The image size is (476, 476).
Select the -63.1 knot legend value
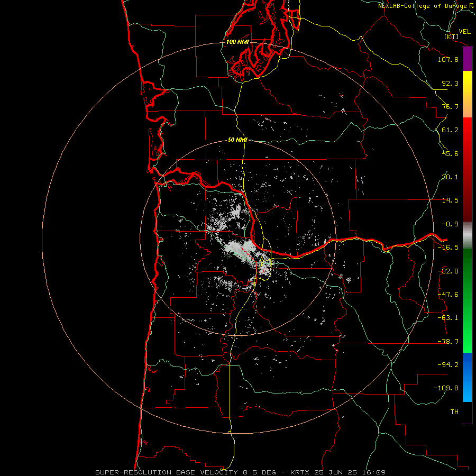448,318
